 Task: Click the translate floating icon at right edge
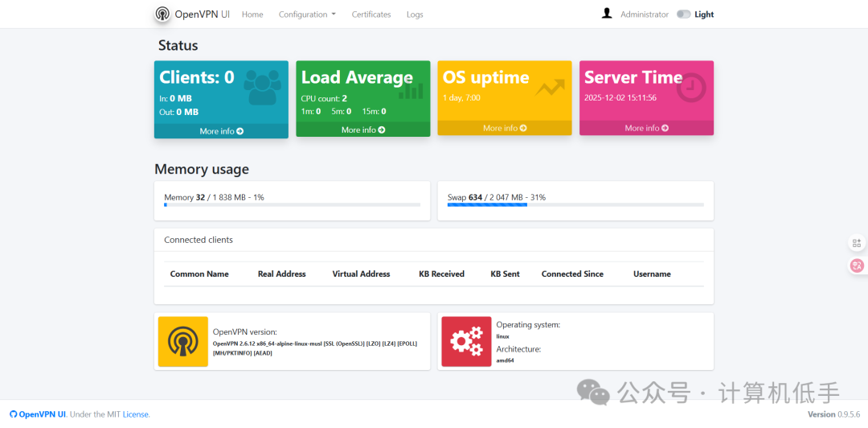(857, 265)
